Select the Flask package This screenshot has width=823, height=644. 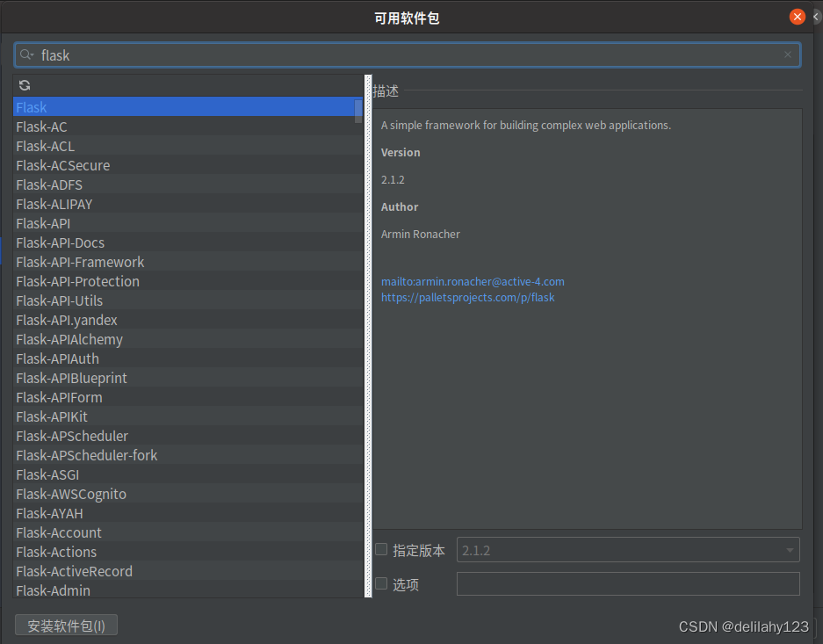coord(188,107)
